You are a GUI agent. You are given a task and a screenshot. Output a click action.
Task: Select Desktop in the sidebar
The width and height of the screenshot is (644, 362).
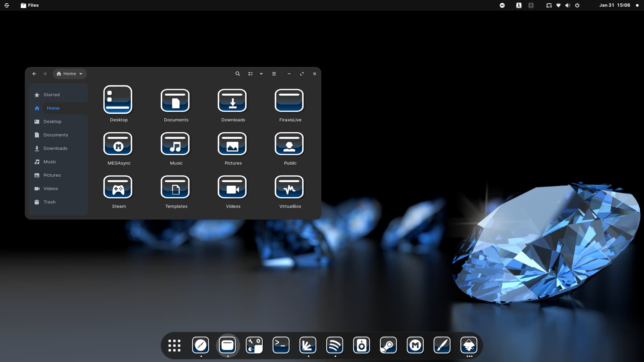coord(58,122)
